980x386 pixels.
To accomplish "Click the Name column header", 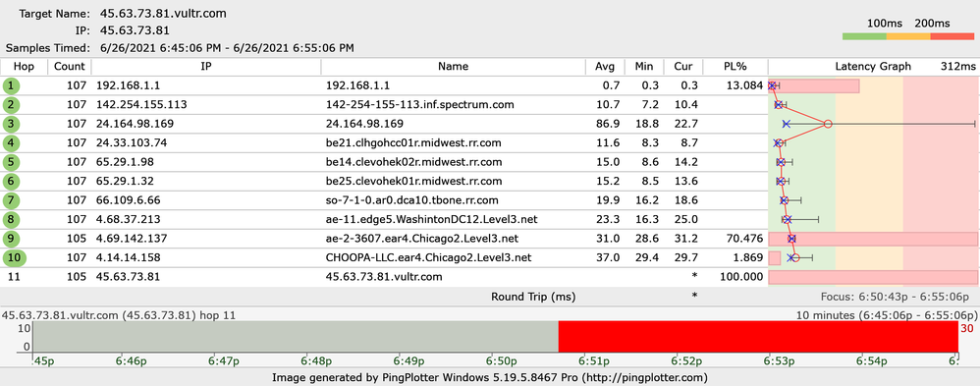I will pyautogui.click(x=453, y=67).
